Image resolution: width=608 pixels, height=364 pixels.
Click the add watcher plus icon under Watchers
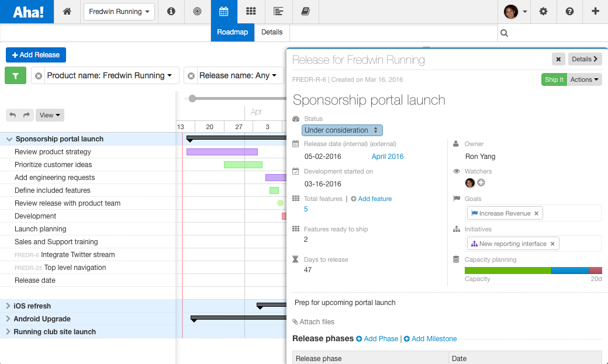[480, 183]
